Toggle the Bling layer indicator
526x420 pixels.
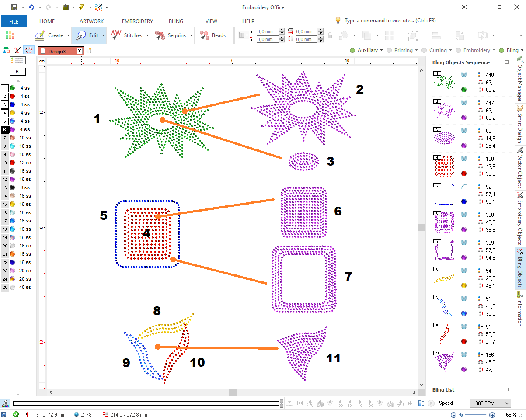tap(502, 50)
